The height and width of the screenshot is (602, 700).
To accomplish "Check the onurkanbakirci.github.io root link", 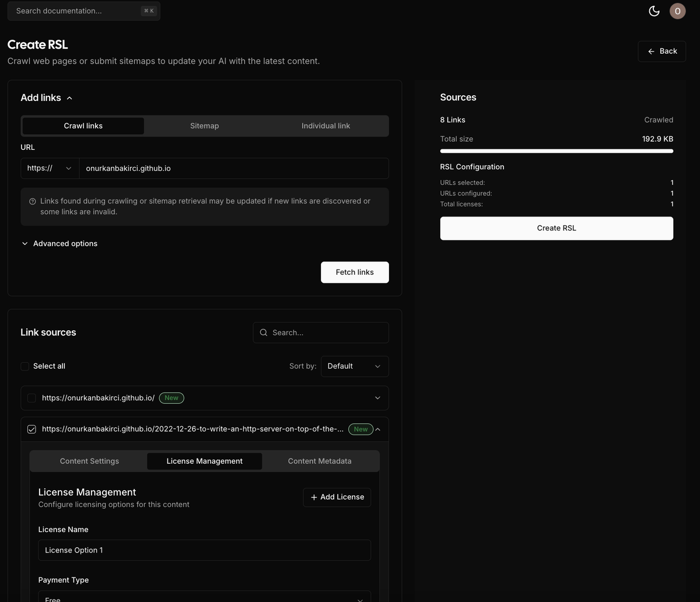I will [32, 398].
